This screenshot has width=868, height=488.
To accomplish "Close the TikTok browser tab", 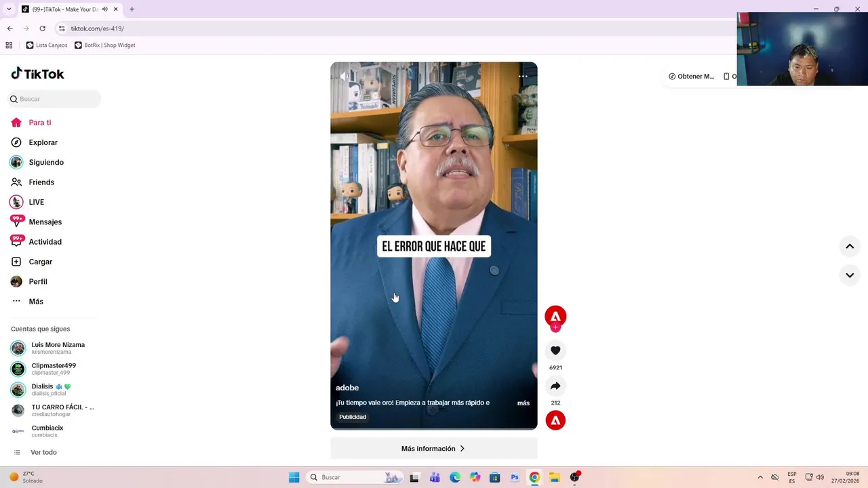I will pos(115,9).
